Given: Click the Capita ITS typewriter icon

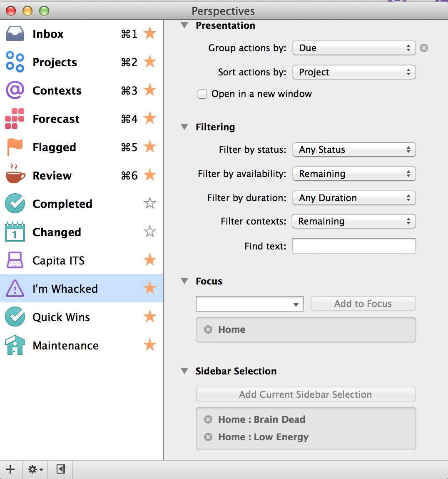Looking at the screenshot, I should click(15, 260).
